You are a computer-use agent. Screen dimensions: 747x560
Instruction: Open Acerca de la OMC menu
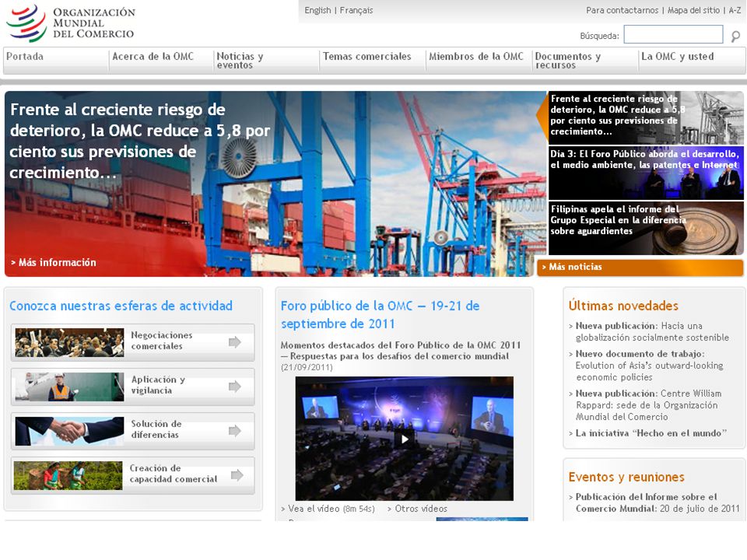153,56
